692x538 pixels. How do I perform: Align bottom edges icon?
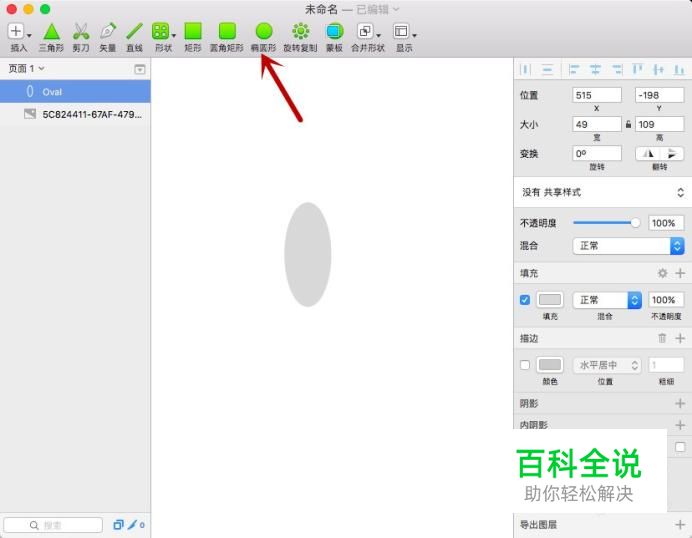679,69
